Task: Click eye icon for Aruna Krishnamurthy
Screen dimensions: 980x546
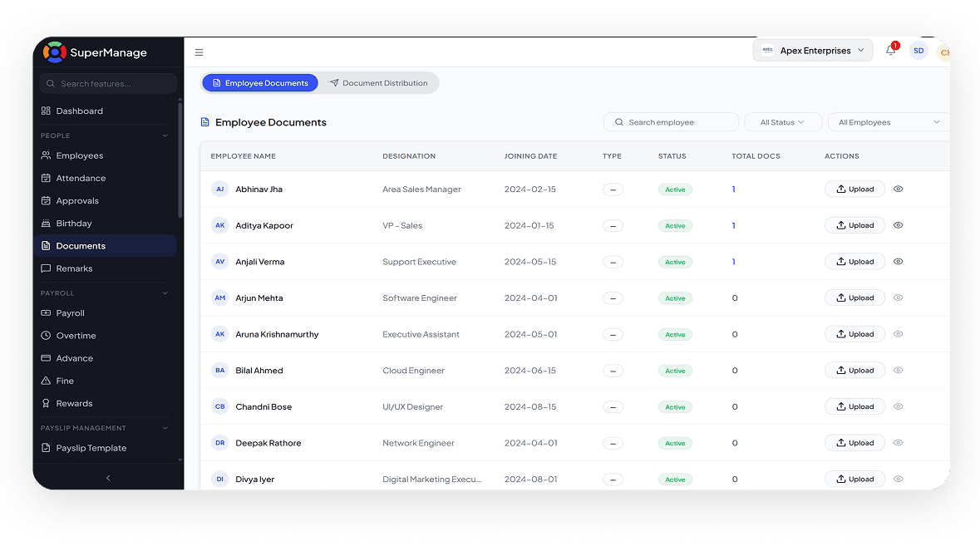Action: tap(898, 334)
